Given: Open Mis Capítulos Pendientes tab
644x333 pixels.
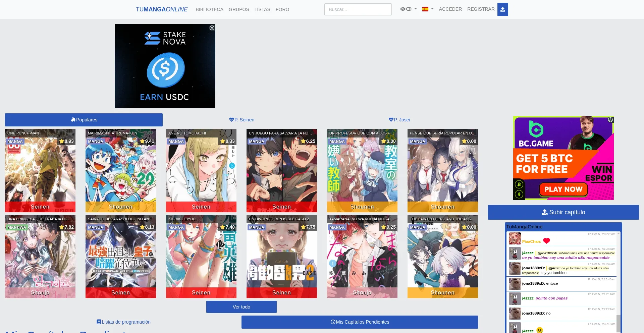Looking at the screenshot, I should tap(360, 322).
